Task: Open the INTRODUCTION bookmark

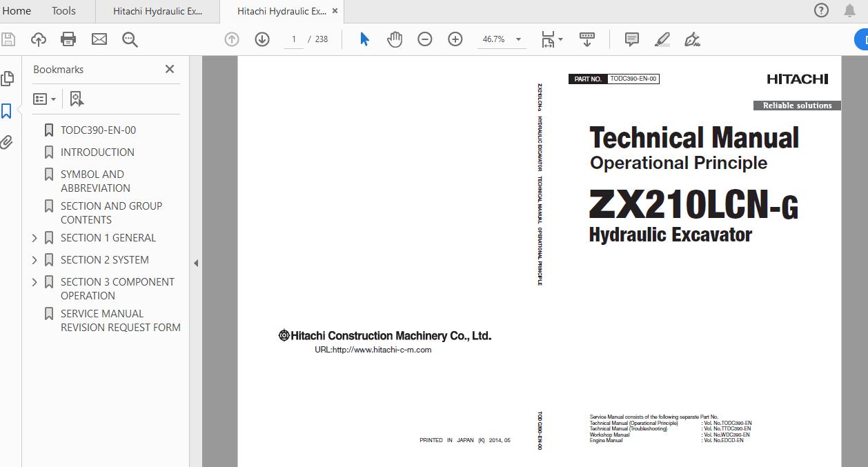Action: coord(97,152)
